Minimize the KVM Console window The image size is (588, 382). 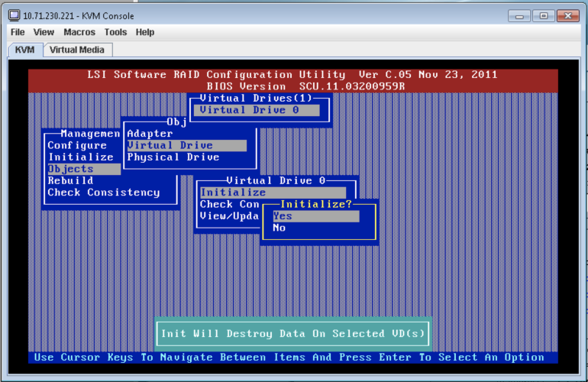[x=519, y=16]
